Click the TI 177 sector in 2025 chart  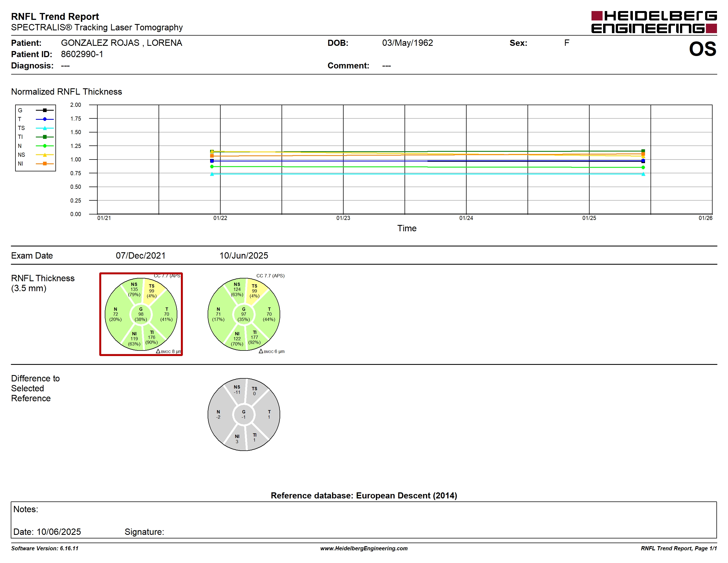coord(254,337)
